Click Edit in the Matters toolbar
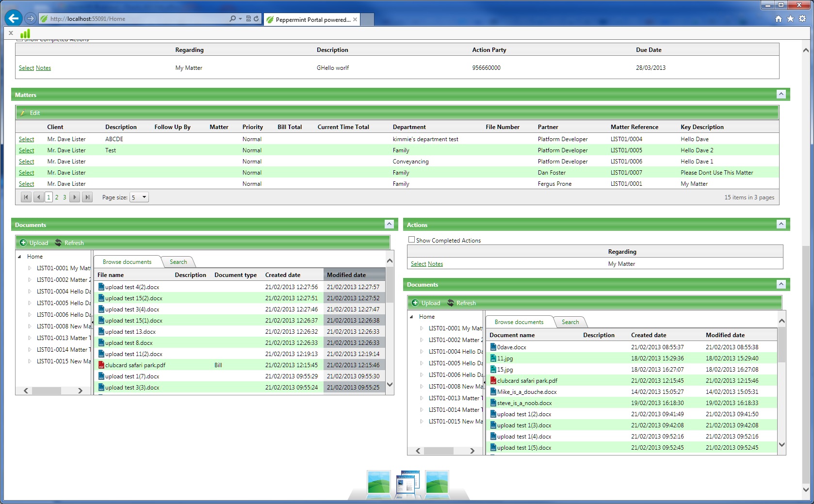 31,113
